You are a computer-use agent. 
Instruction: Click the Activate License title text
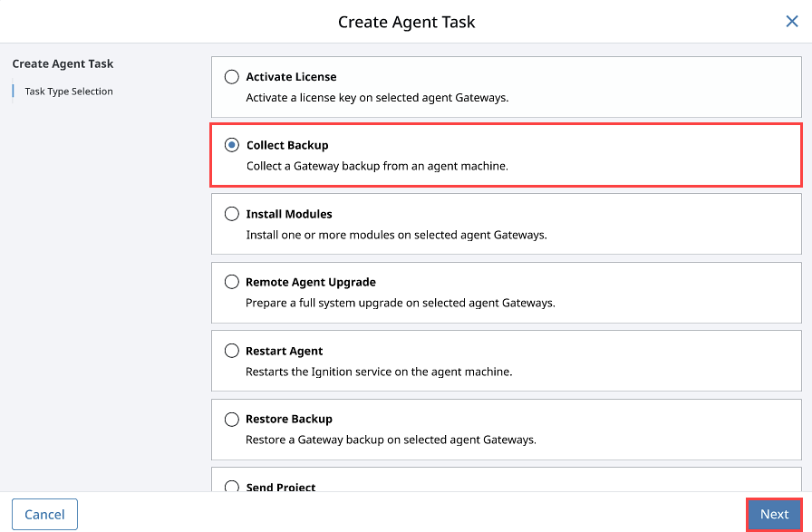coord(291,77)
